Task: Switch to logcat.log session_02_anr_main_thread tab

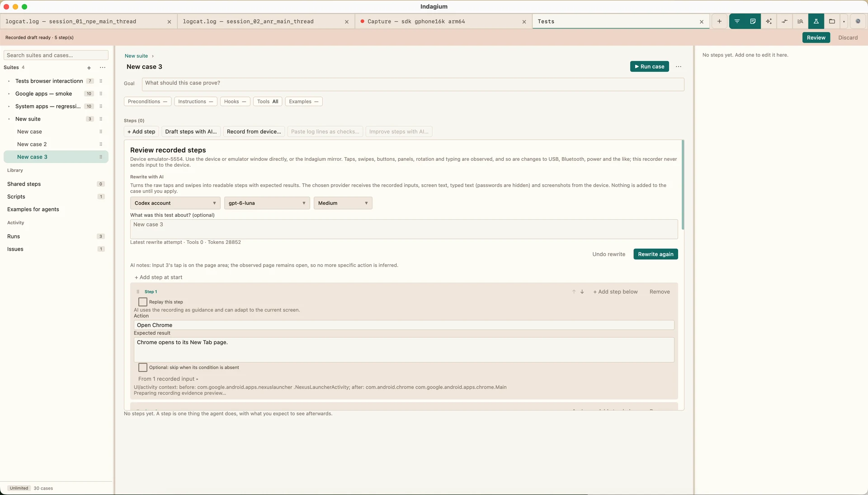Action: [x=266, y=22]
